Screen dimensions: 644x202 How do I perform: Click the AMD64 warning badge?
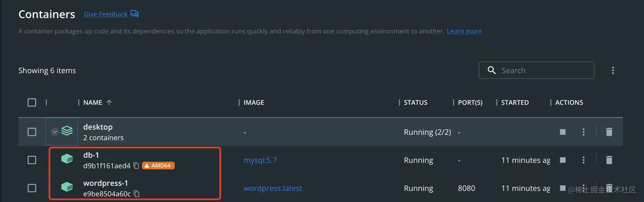pyautogui.click(x=158, y=165)
